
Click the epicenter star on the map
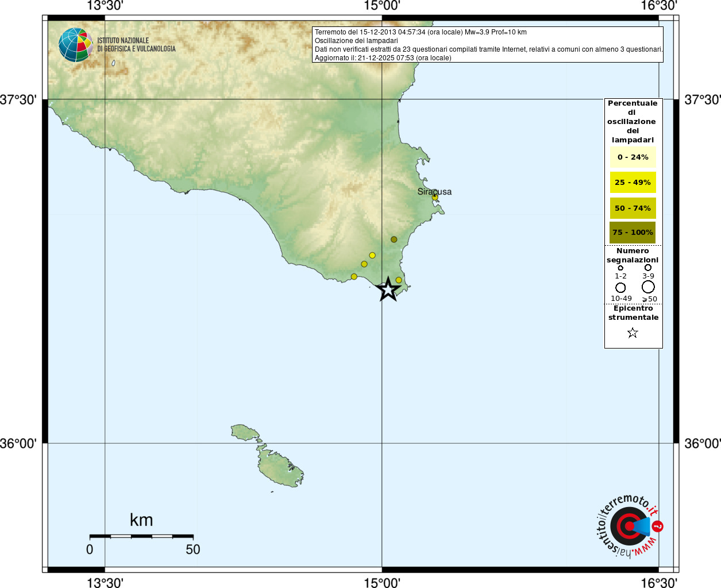(388, 289)
